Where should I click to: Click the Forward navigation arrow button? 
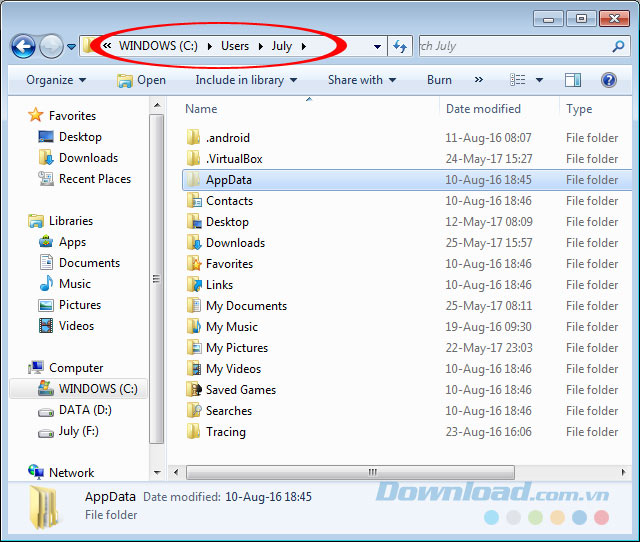point(51,46)
